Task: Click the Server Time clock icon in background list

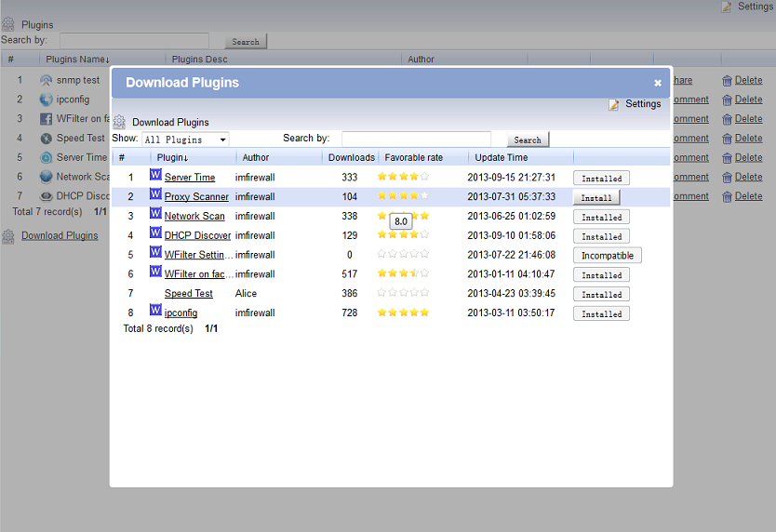Action: (46, 158)
